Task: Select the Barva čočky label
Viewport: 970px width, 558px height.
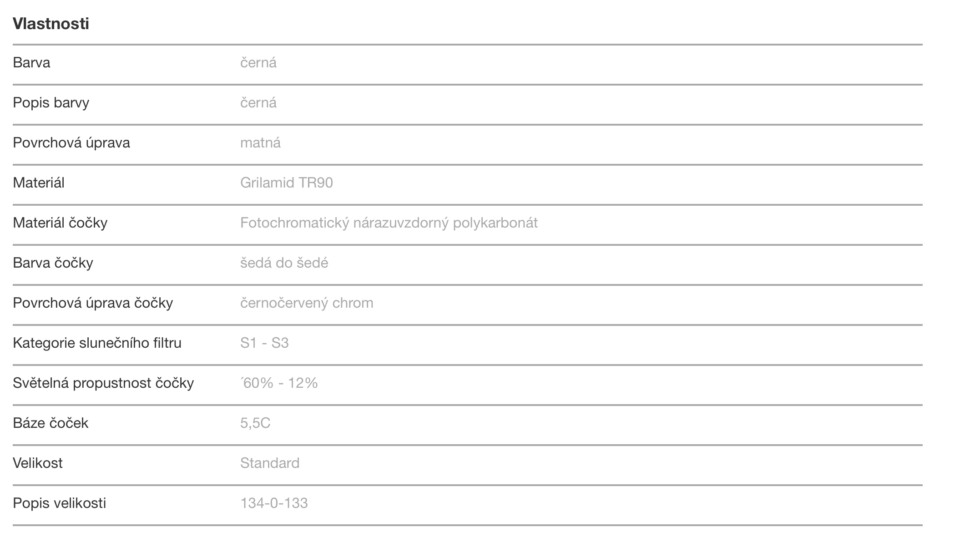Action: pyautogui.click(x=53, y=263)
